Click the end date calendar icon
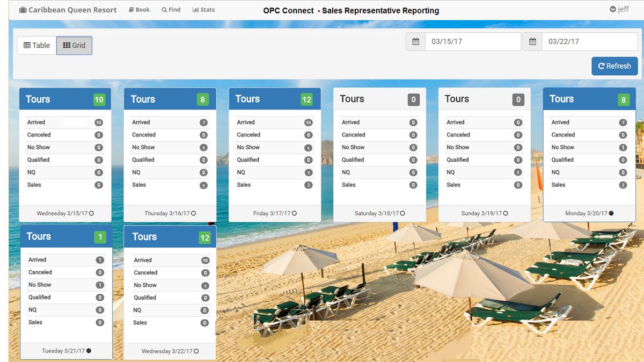This screenshot has width=644, height=362. point(532,41)
